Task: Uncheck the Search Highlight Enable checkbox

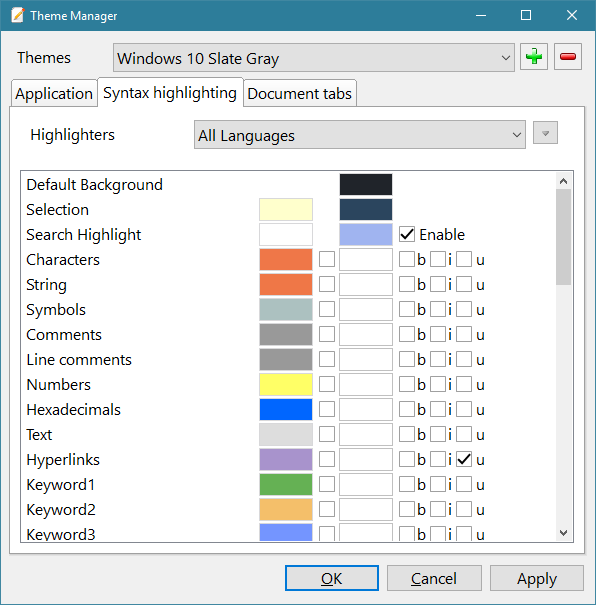Action: [407, 235]
